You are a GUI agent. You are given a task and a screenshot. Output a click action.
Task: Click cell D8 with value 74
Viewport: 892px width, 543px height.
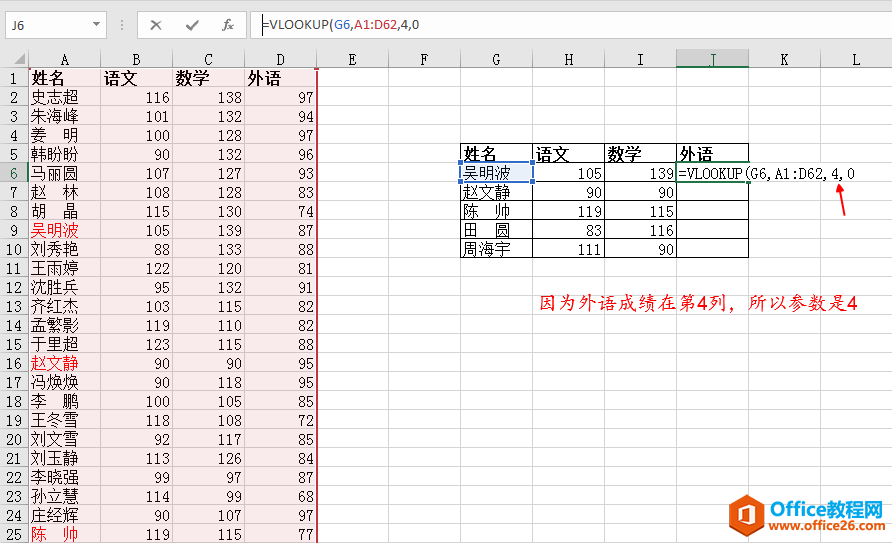pos(280,211)
